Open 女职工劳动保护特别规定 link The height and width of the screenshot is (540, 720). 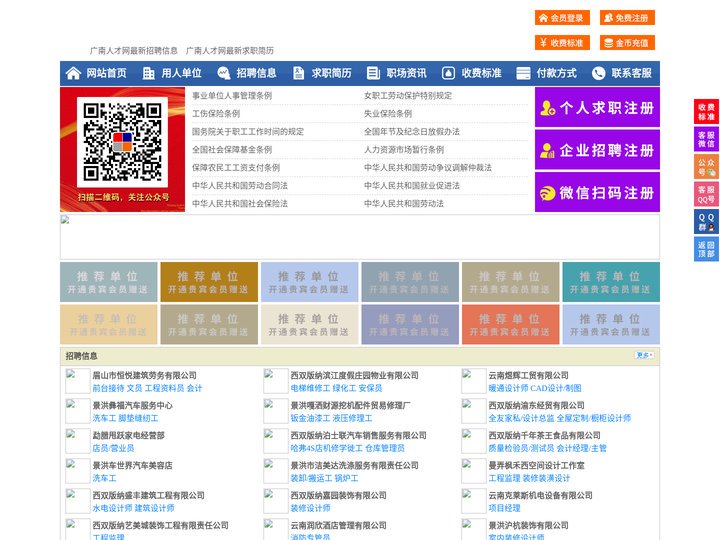[408, 96]
